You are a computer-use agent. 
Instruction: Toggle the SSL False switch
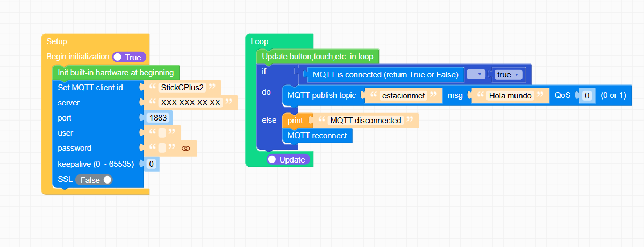click(94, 180)
